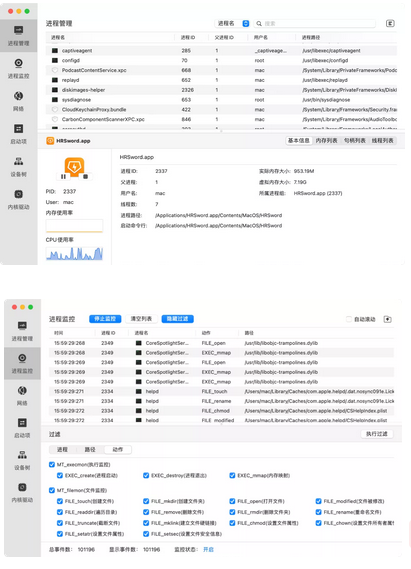Select diskimages-helper process row

click(x=221, y=90)
